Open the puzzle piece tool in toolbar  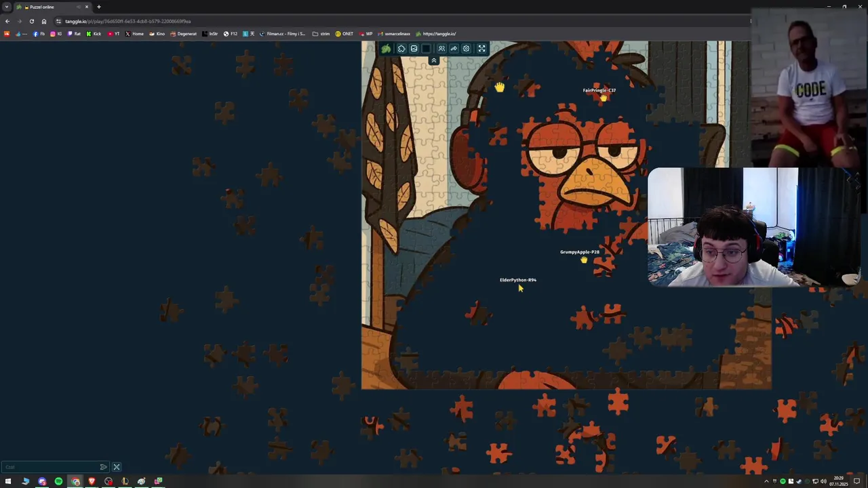point(401,49)
